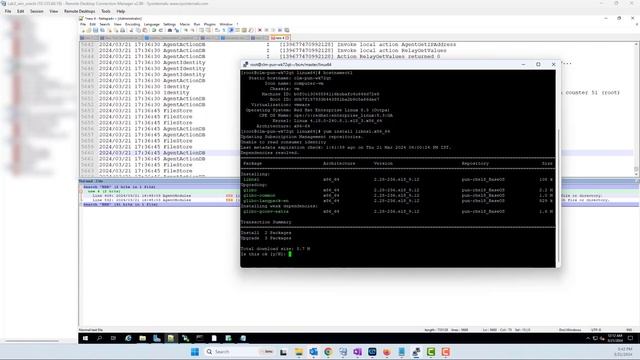Image resolution: width=640 pixels, height=360 pixels.
Task: Open the Remote Desktops menu in RDCMan
Action: [80, 11]
